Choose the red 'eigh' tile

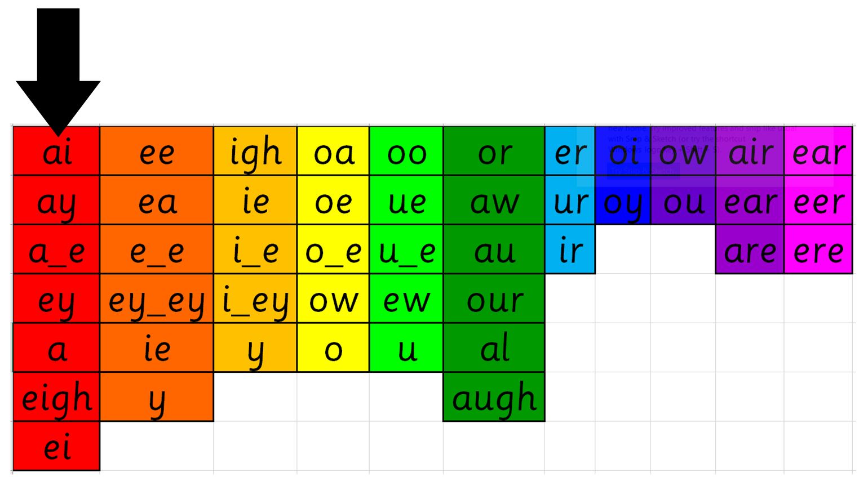(x=56, y=396)
